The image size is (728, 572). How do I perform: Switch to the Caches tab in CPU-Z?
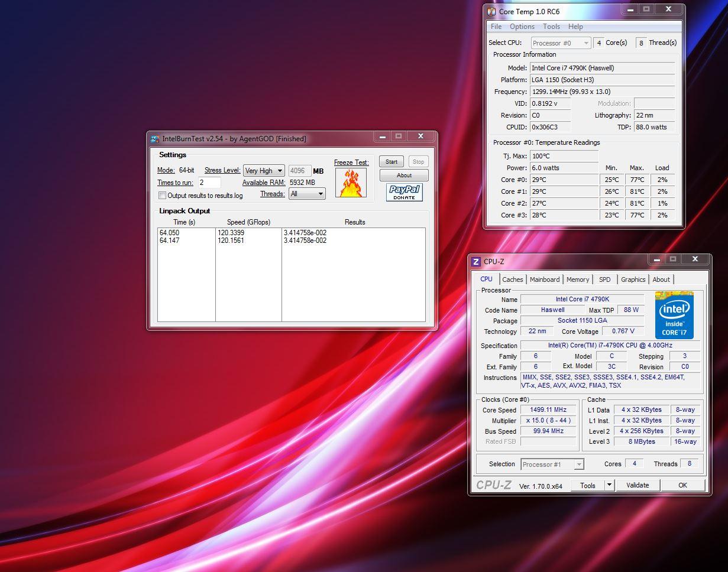tap(513, 279)
